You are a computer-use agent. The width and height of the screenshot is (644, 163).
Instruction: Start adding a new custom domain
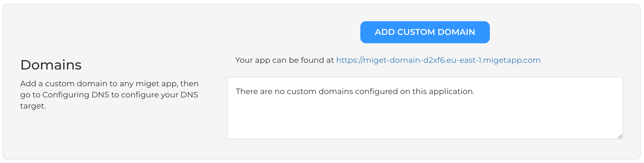(425, 32)
